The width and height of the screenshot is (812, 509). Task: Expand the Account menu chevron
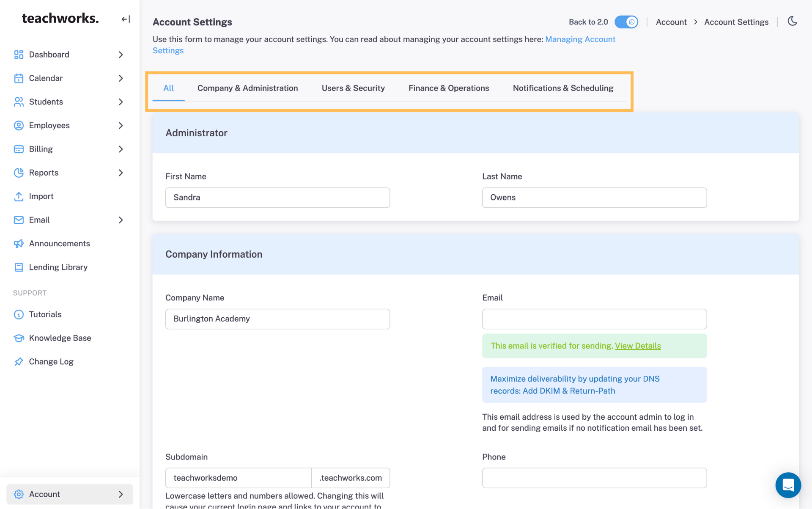coord(121,494)
